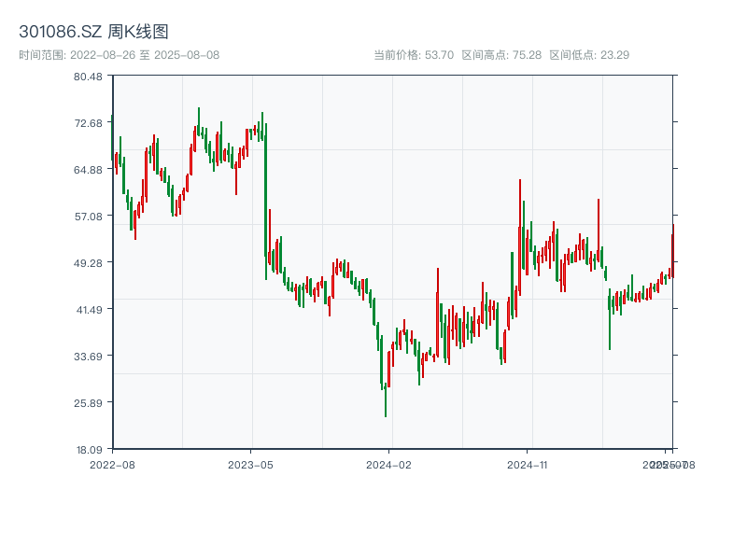Image resolution: width=747 pixels, height=560 pixels.
Task: Click the 区间高点 75.28 label
Action: point(501,55)
